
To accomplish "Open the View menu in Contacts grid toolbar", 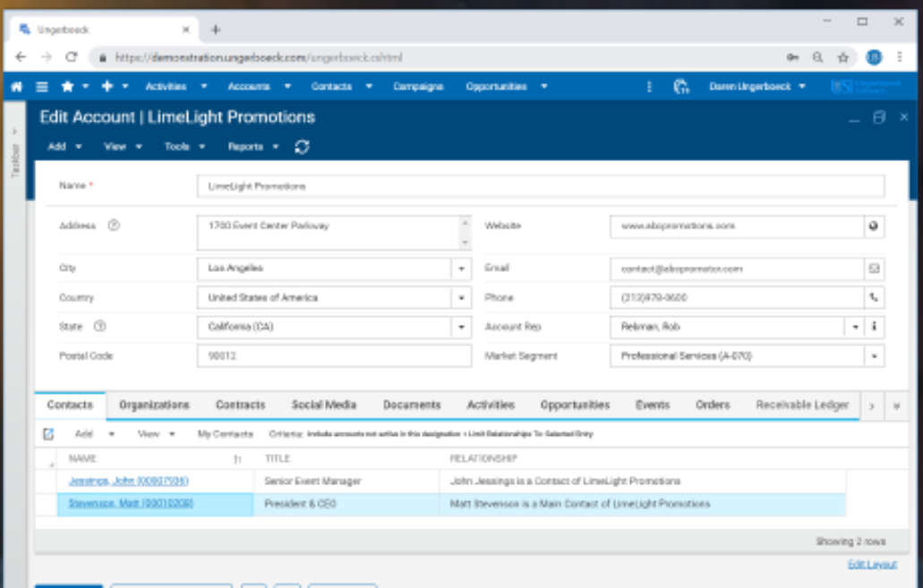I will (156, 434).
